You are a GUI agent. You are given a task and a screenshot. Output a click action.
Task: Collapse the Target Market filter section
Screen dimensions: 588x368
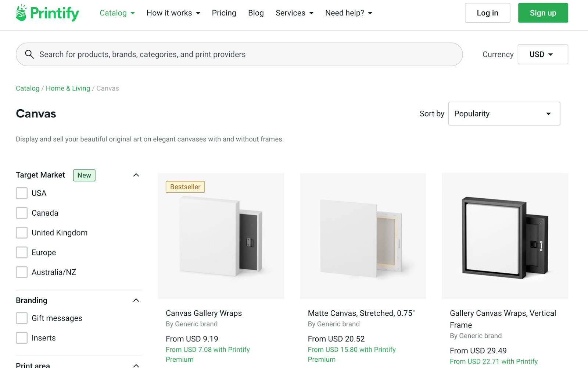(x=136, y=175)
